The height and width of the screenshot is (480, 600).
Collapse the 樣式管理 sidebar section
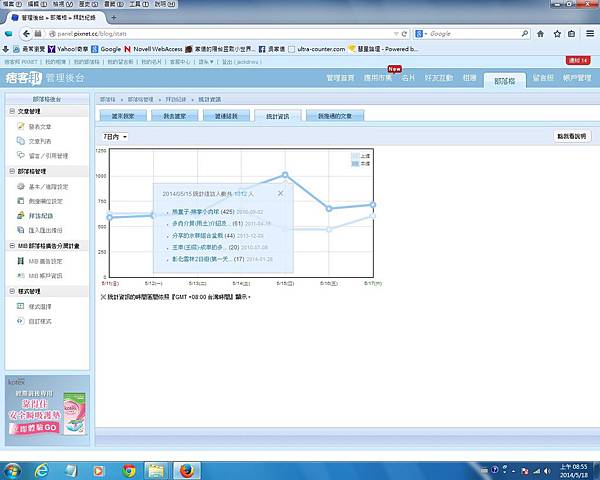(12, 291)
